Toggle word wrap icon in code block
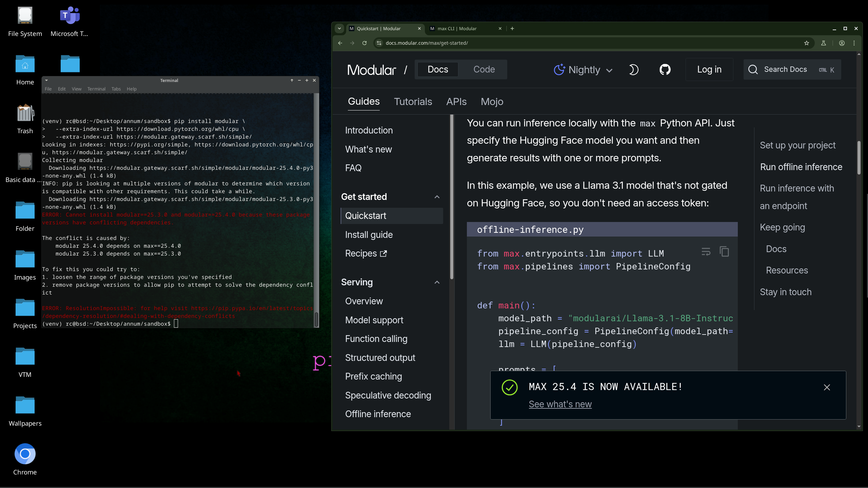Screen dimensions: 868x488 point(706,252)
